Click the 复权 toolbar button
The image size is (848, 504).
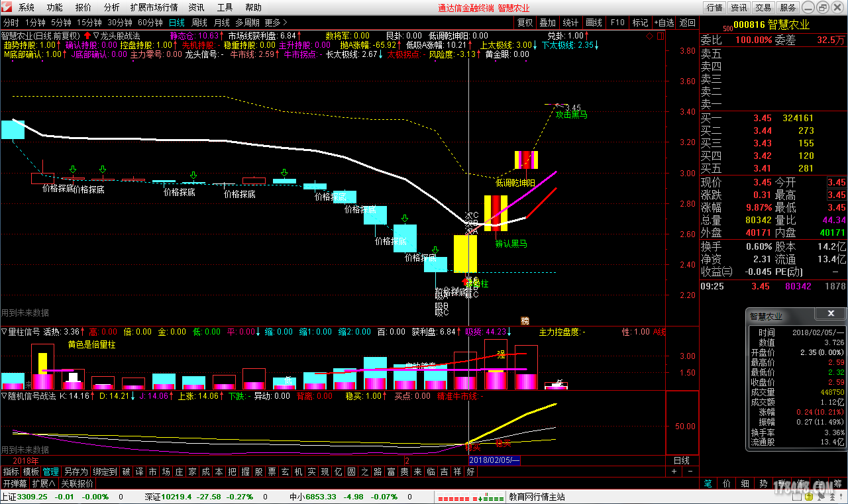[x=525, y=23]
